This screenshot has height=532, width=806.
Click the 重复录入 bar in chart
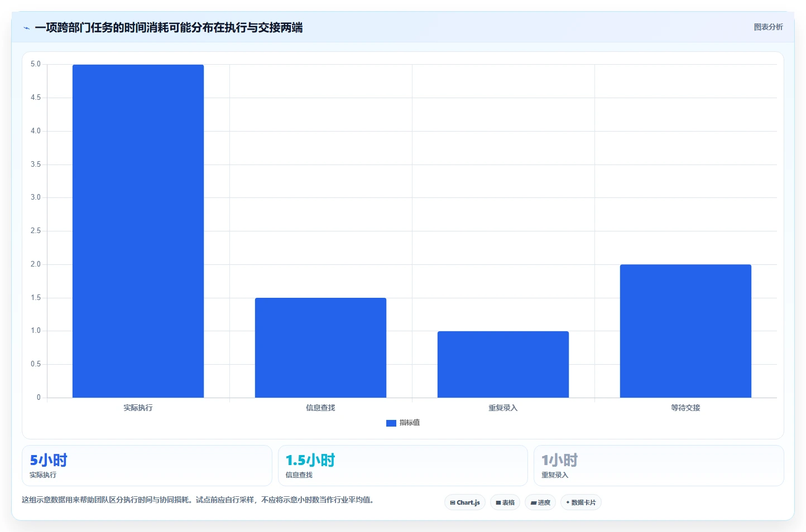coord(503,364)
